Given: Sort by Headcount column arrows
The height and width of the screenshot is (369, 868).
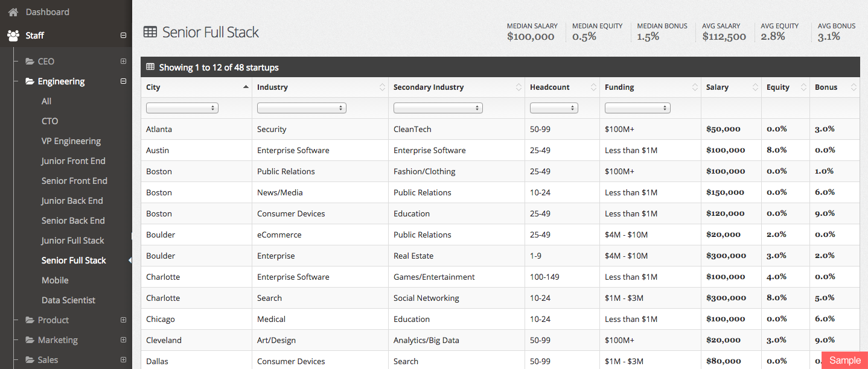Looking at the screenshot, I should click(x=593, y=87).
